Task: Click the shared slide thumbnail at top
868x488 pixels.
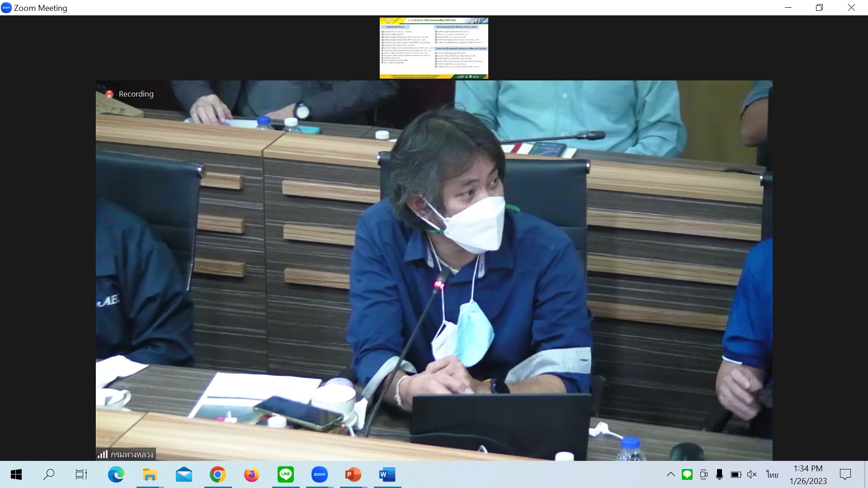Action: tap(434, 48)
